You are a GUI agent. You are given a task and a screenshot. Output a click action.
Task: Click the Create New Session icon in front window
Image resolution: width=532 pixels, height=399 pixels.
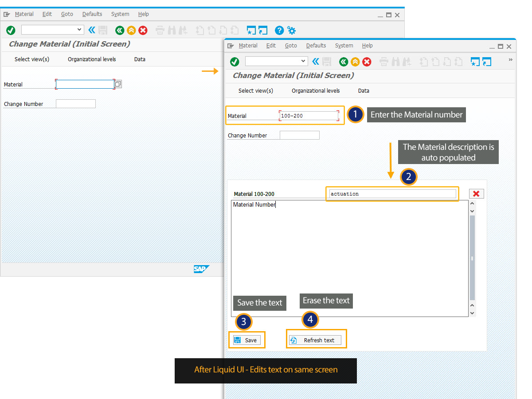(x=475, y=62)
